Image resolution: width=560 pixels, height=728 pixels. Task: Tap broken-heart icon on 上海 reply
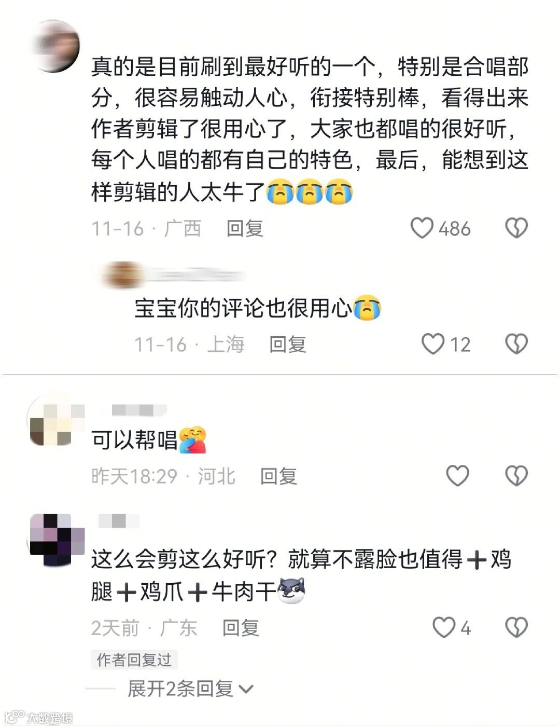[516, 344]
